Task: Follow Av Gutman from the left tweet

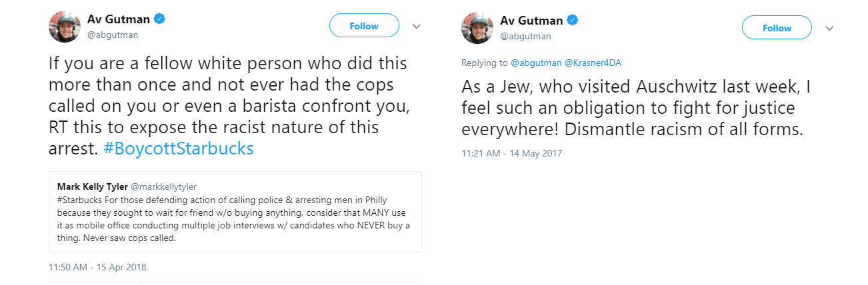Action: [364, 27]
